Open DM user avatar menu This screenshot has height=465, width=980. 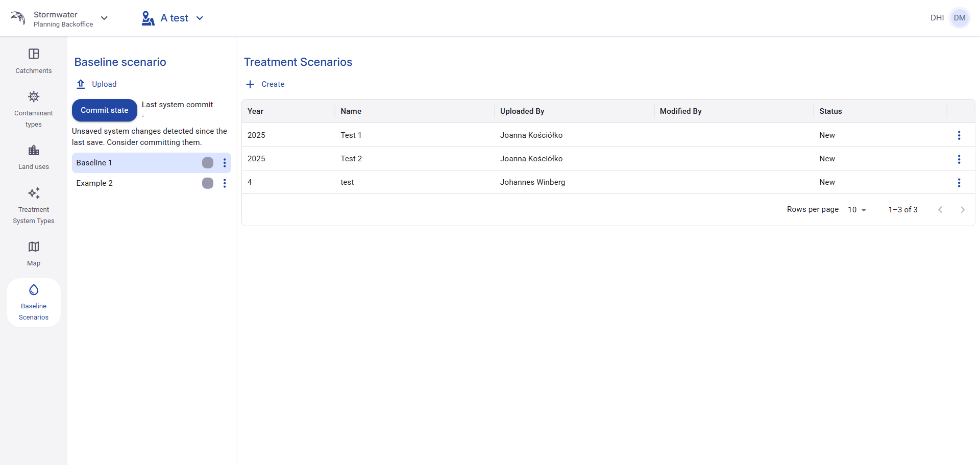coord(960,18)
